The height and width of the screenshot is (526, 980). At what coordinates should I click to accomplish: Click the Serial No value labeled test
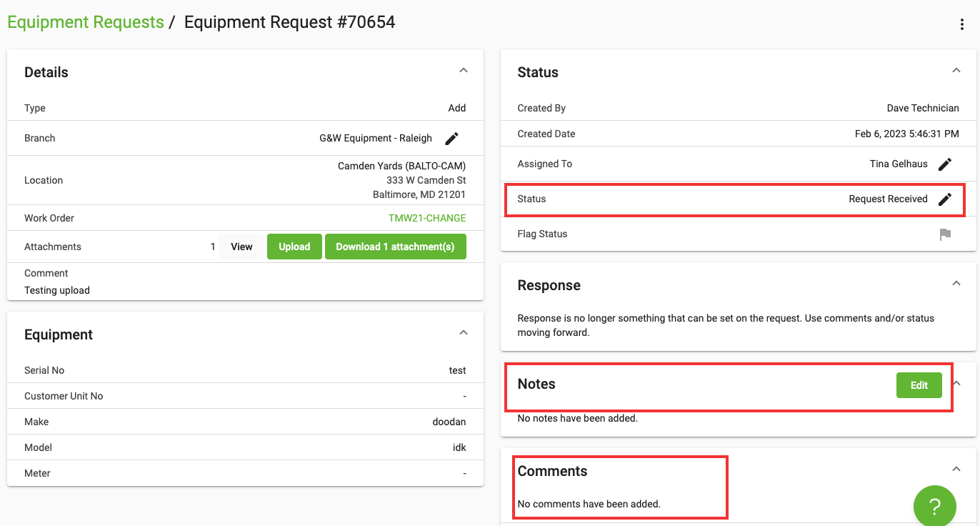tap(458, 370)
